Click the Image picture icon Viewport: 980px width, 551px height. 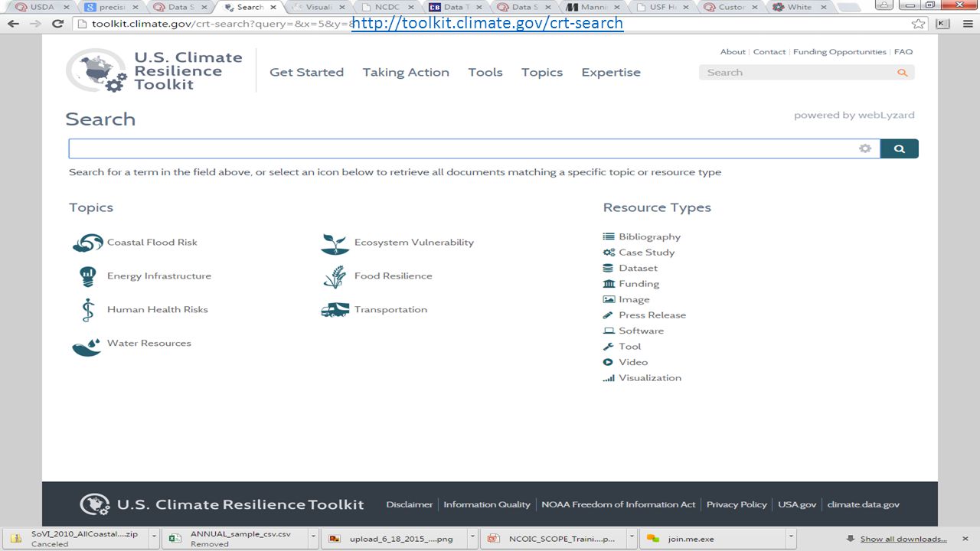click(609, 299)
